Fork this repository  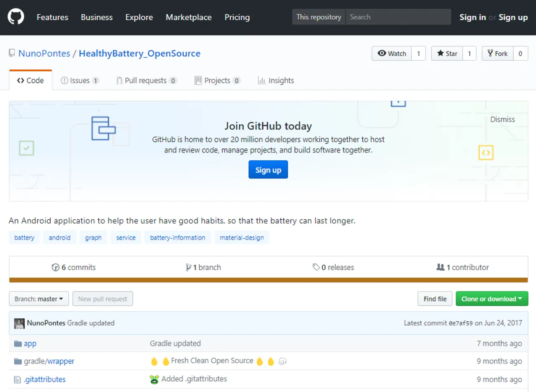coord(497,53)
